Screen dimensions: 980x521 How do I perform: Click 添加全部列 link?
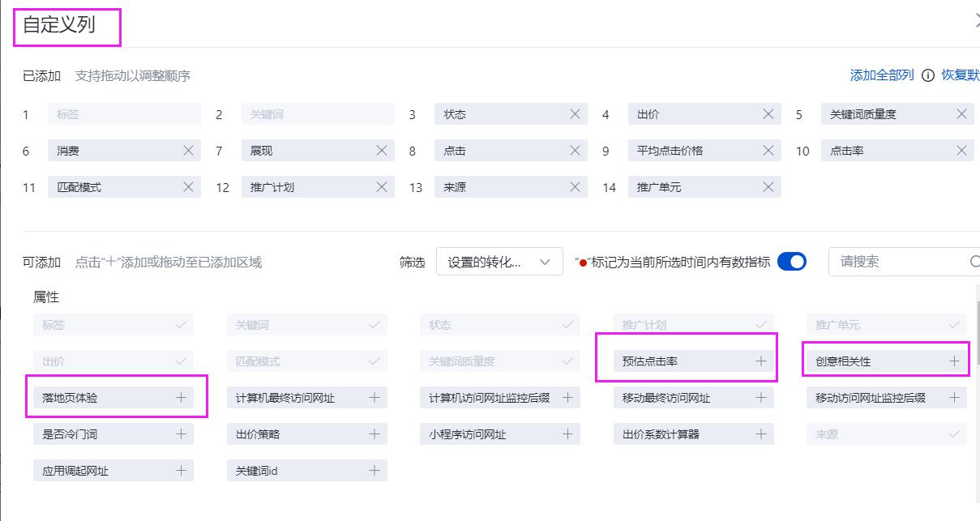(x=882, y=75)
